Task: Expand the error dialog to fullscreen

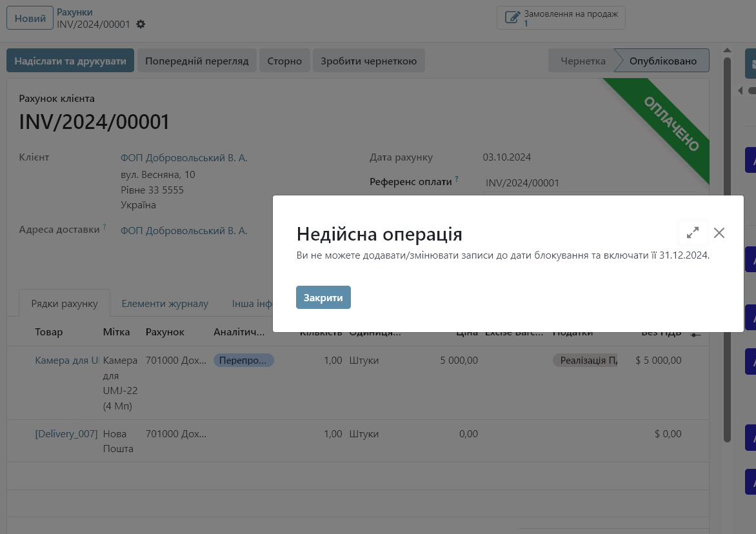Action: [693, 233]
